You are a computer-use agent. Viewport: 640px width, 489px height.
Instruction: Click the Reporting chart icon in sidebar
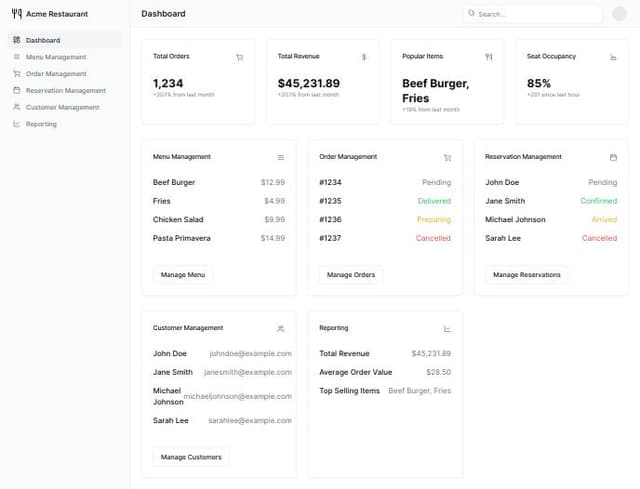pos(17,124)
